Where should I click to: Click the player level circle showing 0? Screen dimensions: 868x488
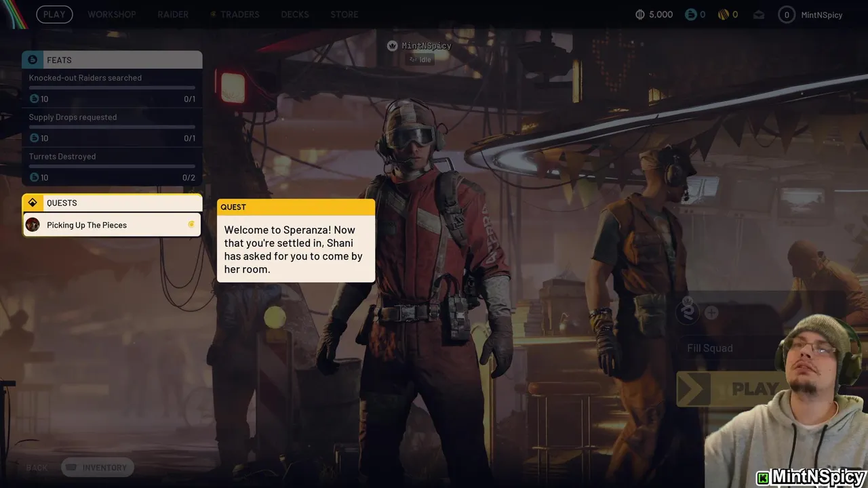[787, 15]
